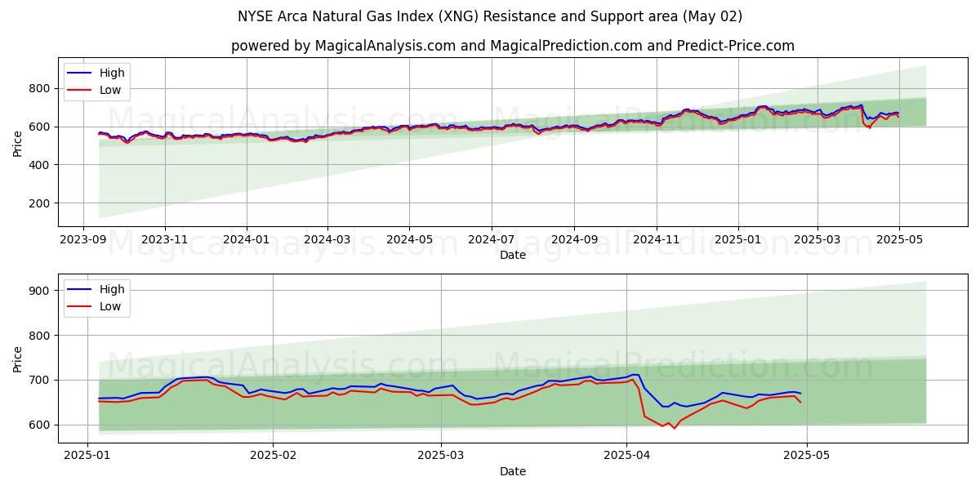Screen dimensions: 980x490
Task: Click the 'Price' axis label of top chart
Action: 18,144
